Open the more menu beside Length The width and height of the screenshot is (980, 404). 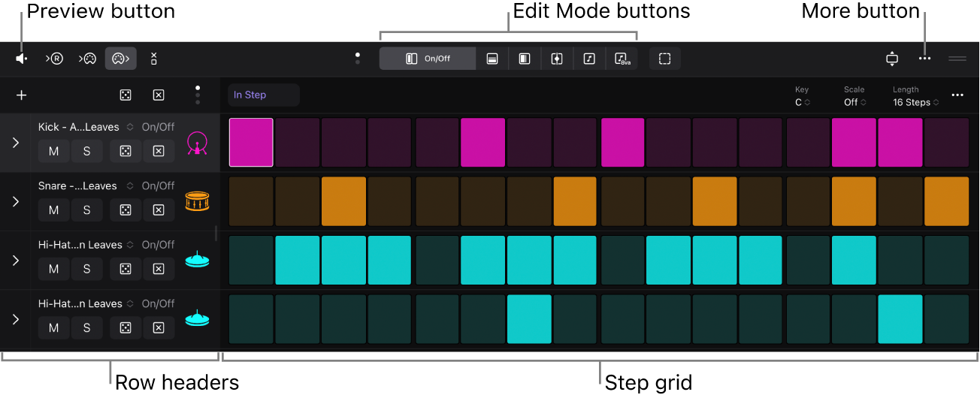957,95
